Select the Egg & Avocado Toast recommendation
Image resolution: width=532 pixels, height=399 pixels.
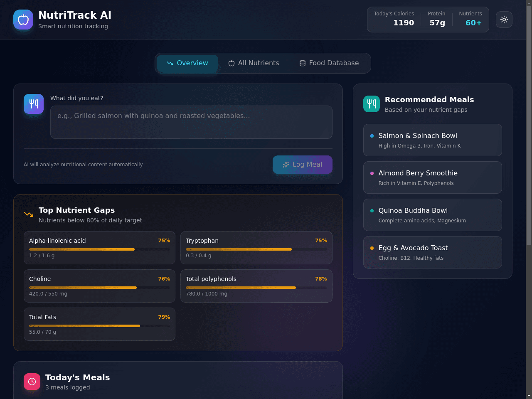tap(433, 252)
